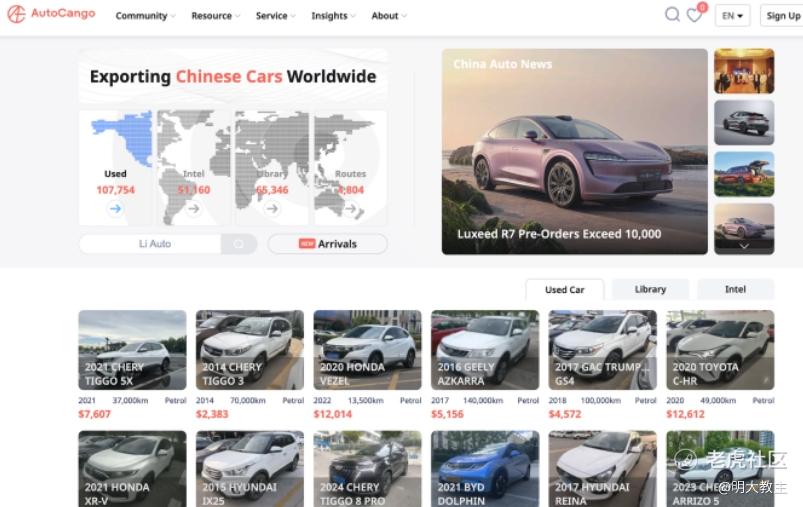
Task: Click the arrow under Library 65,346
Action: tap(272, 208)
